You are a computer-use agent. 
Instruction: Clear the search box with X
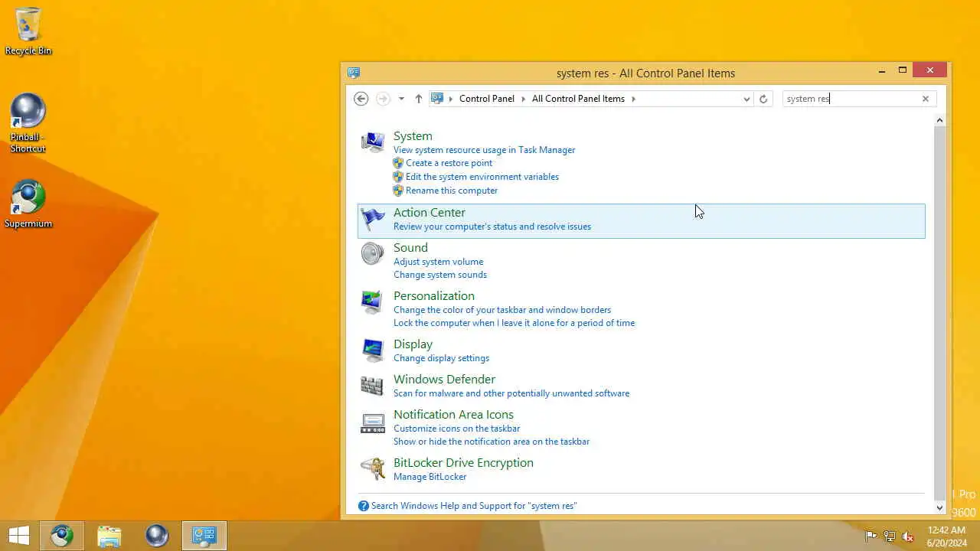925,99
